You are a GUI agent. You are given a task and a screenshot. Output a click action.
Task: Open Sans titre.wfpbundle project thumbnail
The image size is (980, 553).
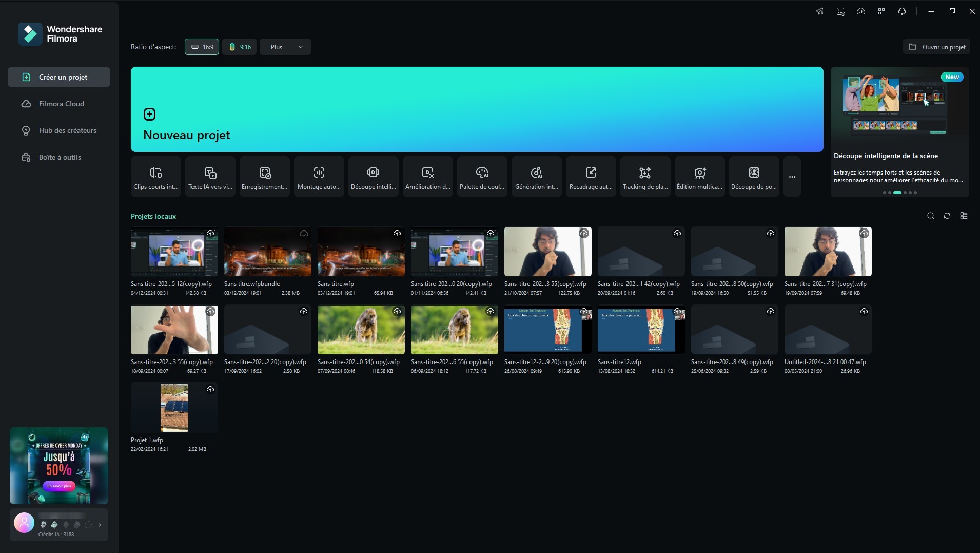pyautogui.click(x=268, y=252)
